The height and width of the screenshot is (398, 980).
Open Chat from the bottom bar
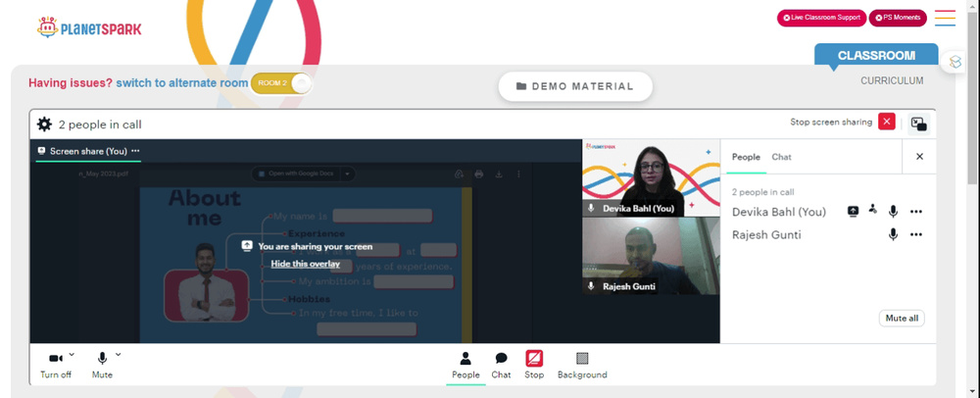(x=501, y=366)
